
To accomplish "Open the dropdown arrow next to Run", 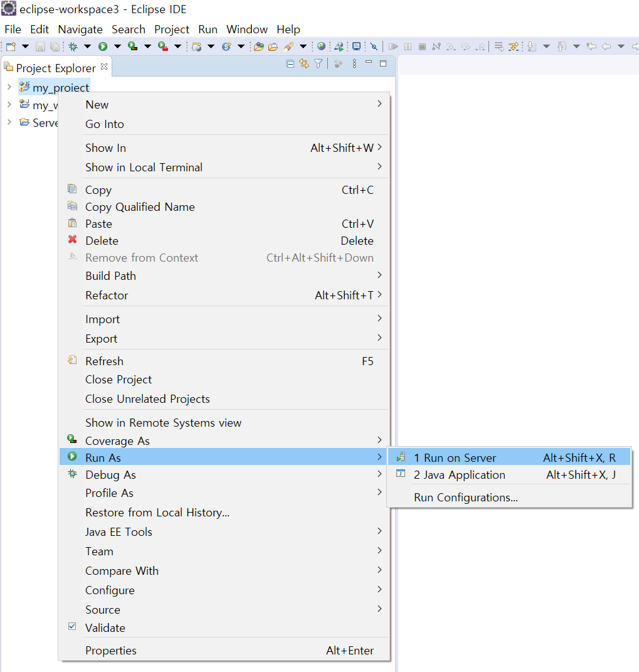I will click(x=118, y=46).
